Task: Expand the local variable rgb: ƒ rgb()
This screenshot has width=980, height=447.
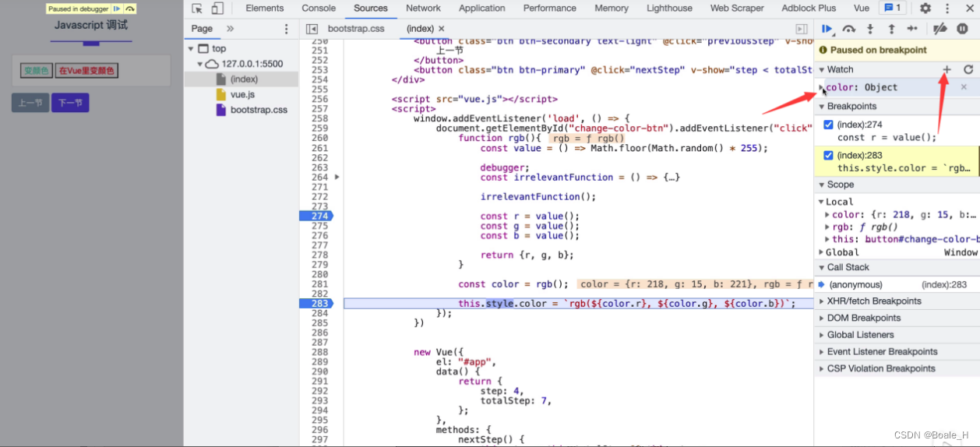Action: pyautogui.click(x=827, y=227)
